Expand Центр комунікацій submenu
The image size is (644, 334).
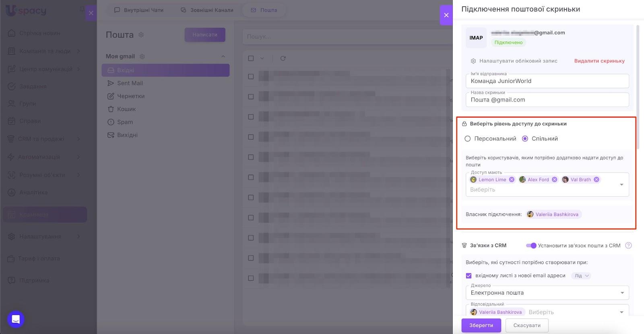(x=78, y=69)
